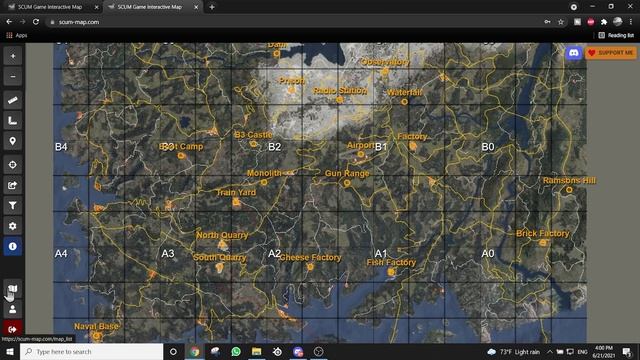Open the user profile icon
This screenshot has width=640, height=360.
13,309
